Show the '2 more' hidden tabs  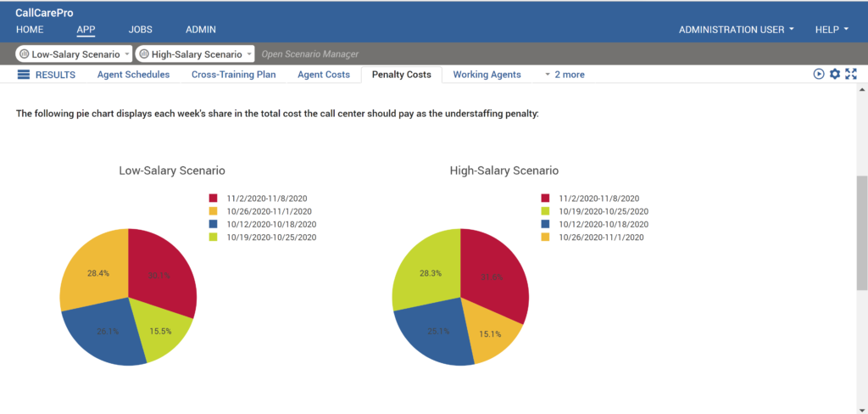pyautogui.click(x=565, y=75)
